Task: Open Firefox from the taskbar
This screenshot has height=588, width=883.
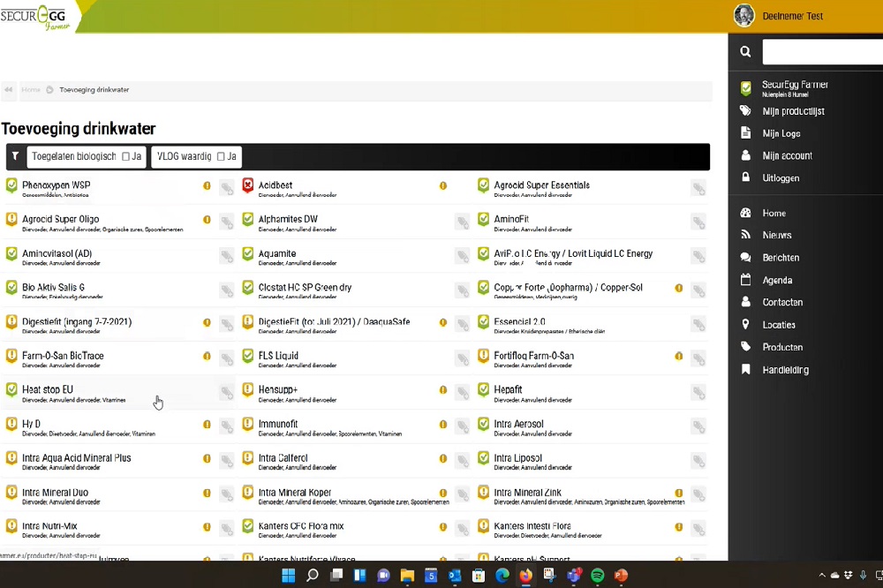Action: pos(525,575)
